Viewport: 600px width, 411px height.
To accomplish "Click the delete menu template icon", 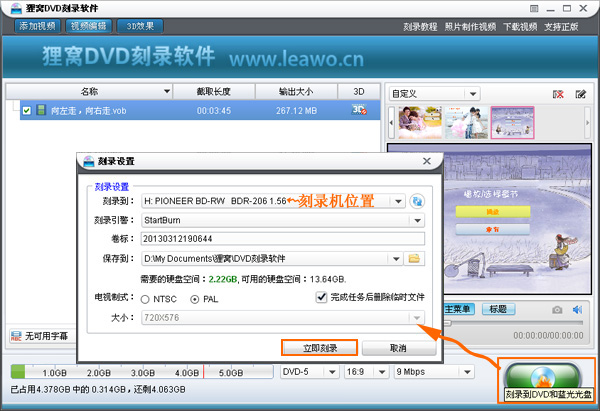I will (558, 94).
